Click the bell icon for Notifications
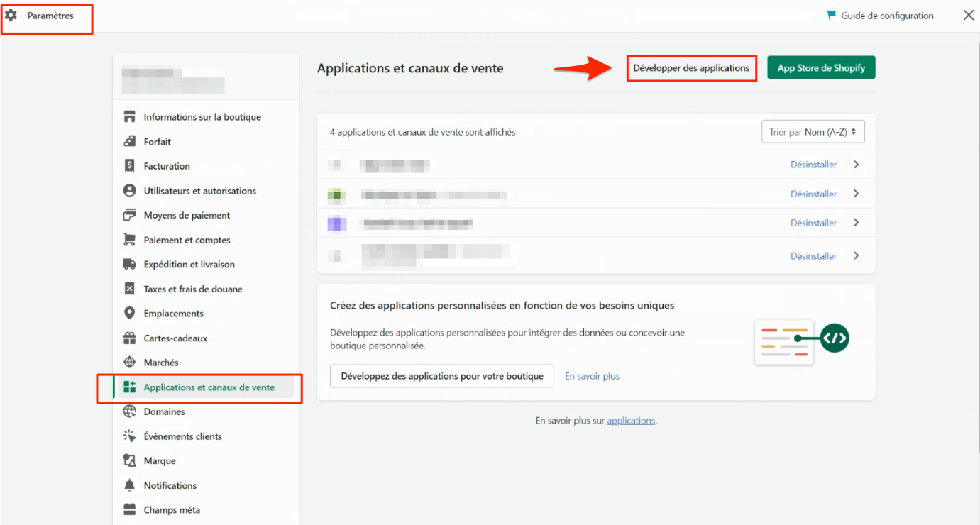 129,485
